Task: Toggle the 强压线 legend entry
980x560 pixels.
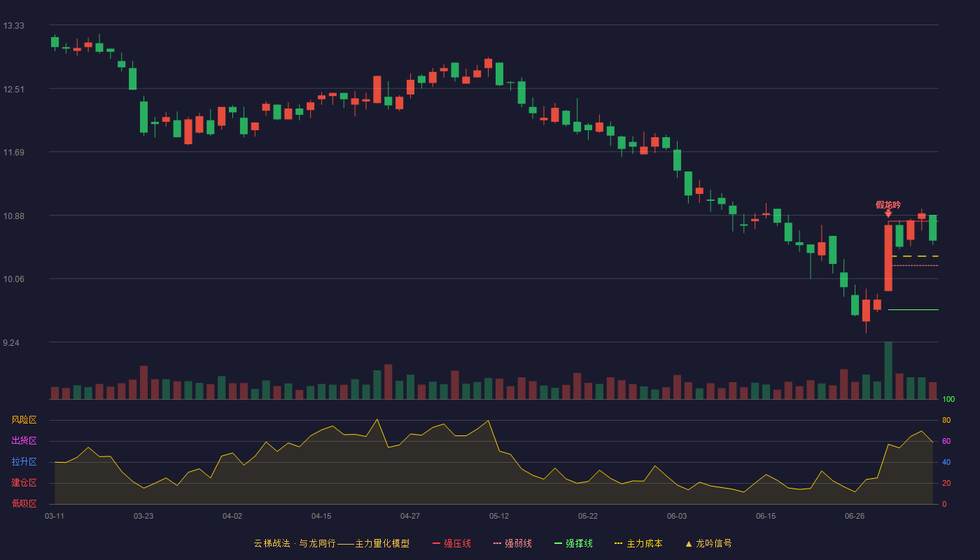Action: 451,543
